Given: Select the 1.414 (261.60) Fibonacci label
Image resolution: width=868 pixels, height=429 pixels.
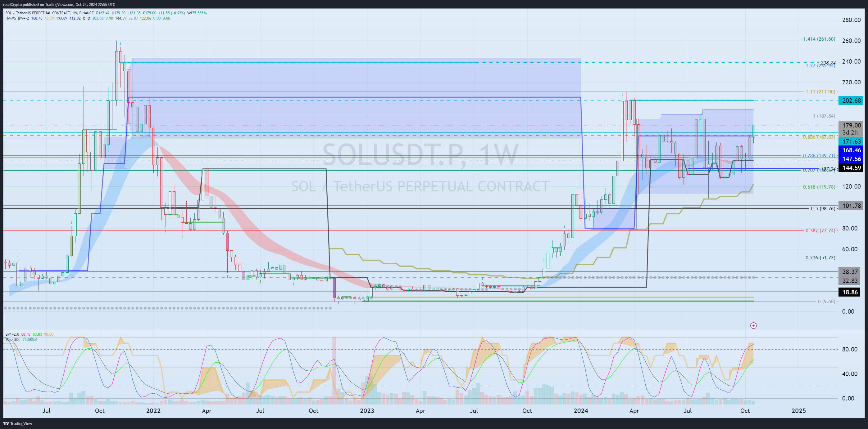Looking at the screenshot, I should (x=819, y=39).
